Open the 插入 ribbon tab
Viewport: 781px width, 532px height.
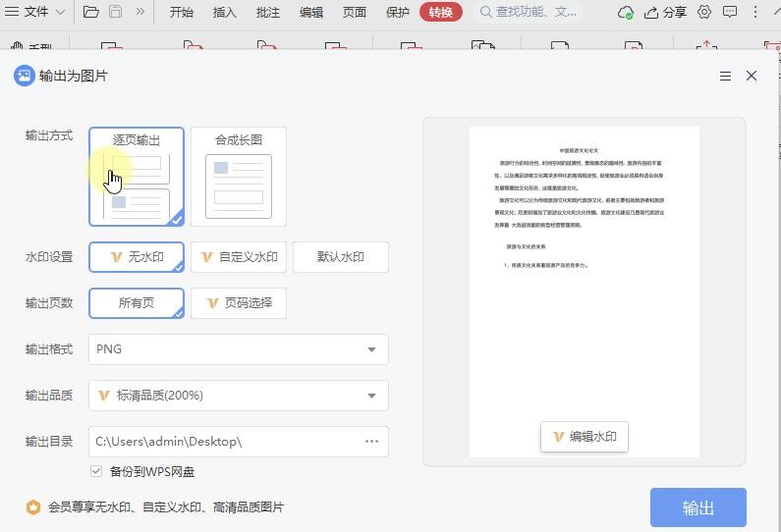point(225,13)
